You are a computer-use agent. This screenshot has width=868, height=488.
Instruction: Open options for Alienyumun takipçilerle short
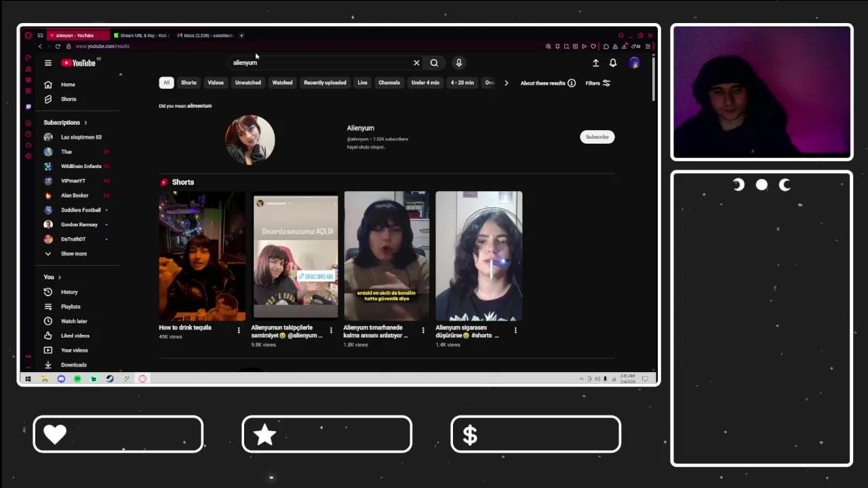(x=331, y=330)
